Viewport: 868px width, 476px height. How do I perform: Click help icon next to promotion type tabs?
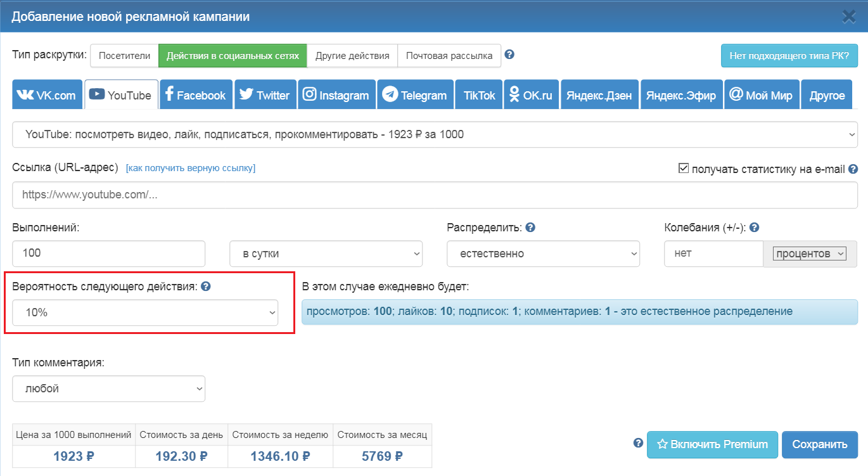click(x=509, y=55)
